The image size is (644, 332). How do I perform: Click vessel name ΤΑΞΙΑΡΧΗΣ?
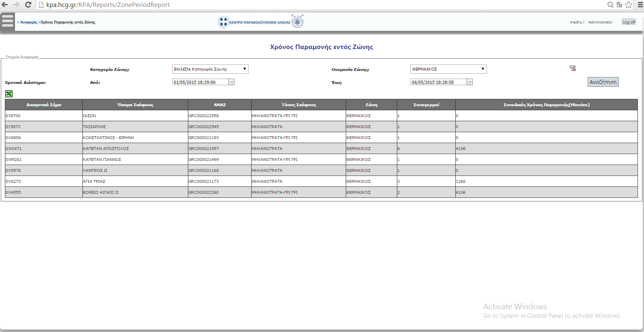click(x=94, y=126)
